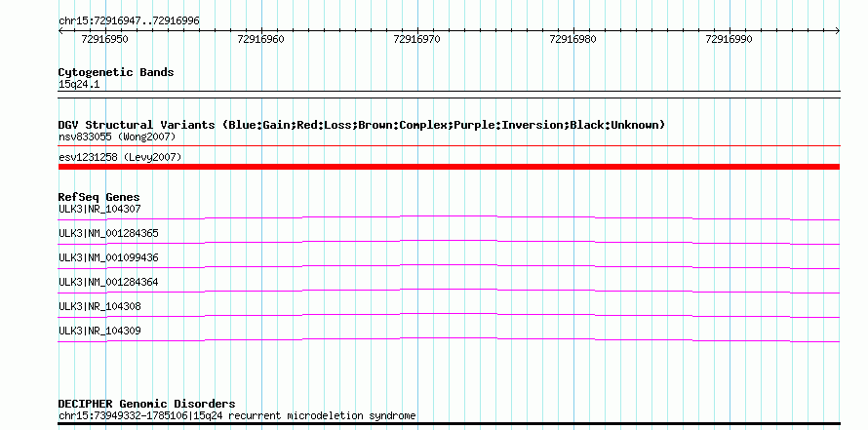Select ruler position 72916970
Viewport: 868px width, 430px height.
[416, 39]
